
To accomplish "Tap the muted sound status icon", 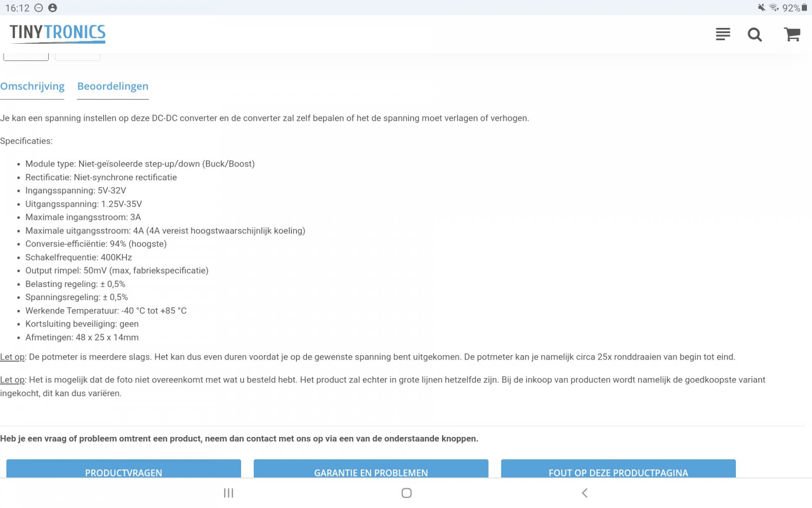I will point(761,8).
